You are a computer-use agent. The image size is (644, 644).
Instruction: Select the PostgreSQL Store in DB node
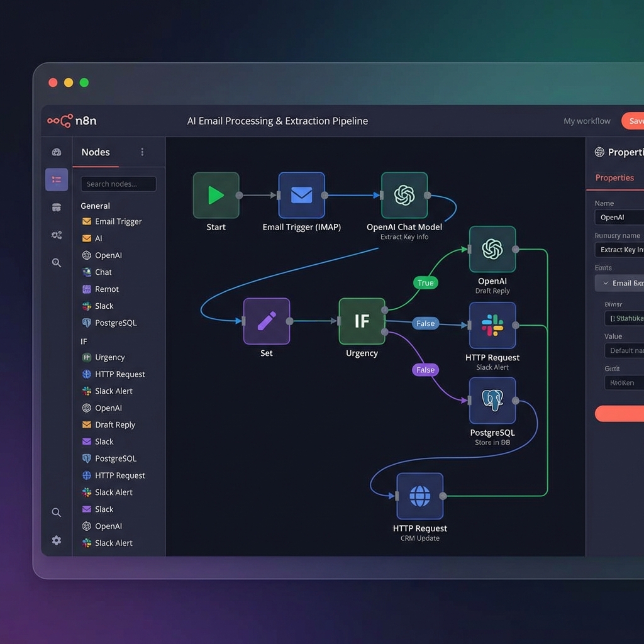pyautogui.click(x=492, y=401)
